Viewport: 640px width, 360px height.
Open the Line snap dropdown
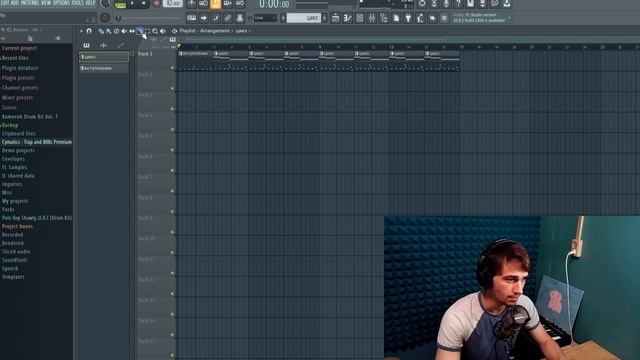265,18
